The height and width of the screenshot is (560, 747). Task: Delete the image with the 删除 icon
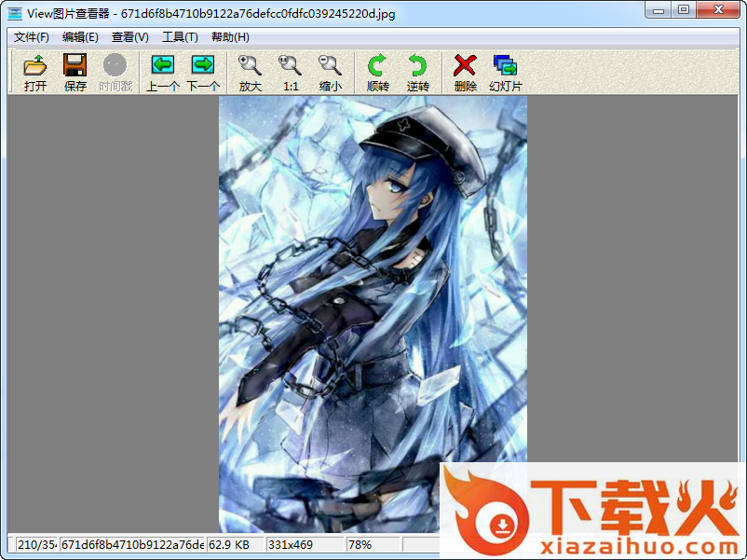pos(465,65)
